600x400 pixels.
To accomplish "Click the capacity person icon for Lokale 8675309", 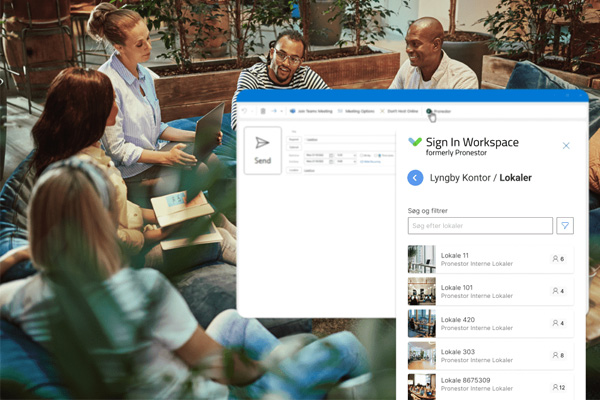I will coord(555,387).
